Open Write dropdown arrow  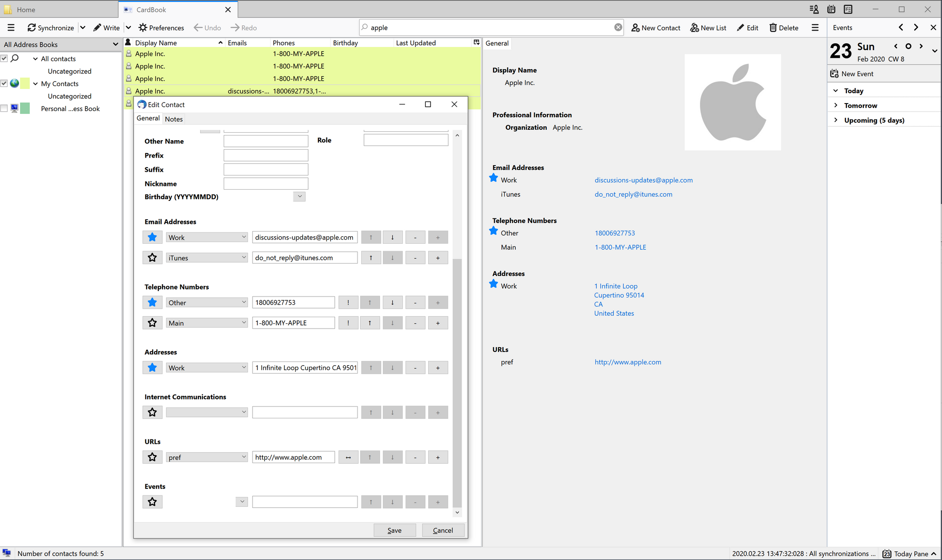[x=128, y=28]
